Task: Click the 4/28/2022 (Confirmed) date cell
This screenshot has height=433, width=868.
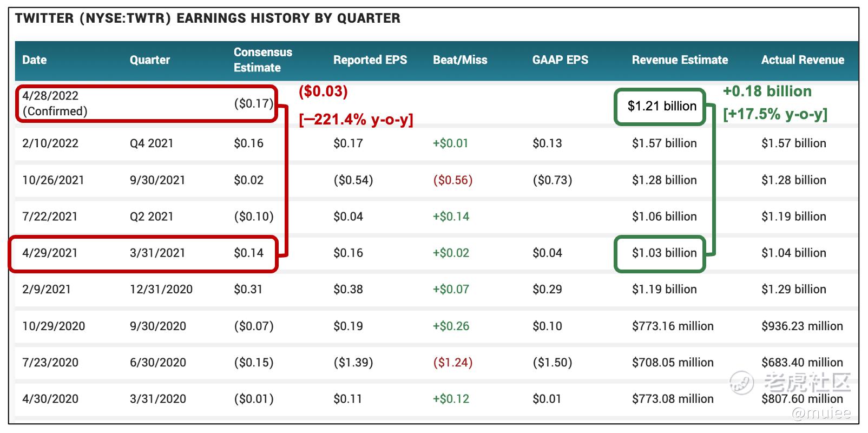Action: 54,103
